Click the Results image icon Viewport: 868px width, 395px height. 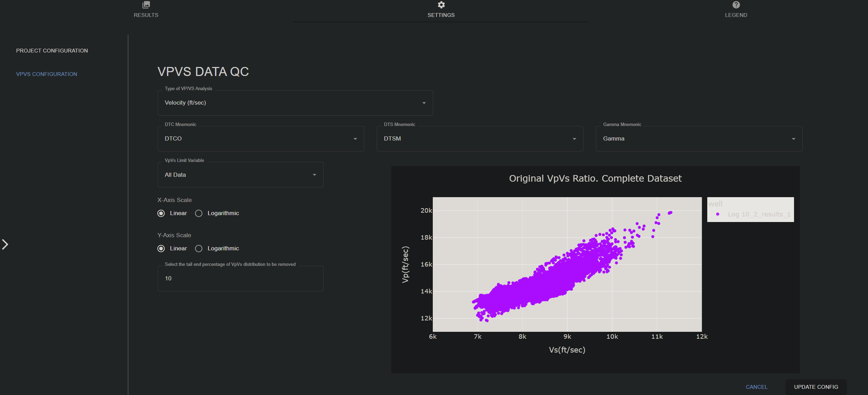pyautogui.click(x=146, y=5)
